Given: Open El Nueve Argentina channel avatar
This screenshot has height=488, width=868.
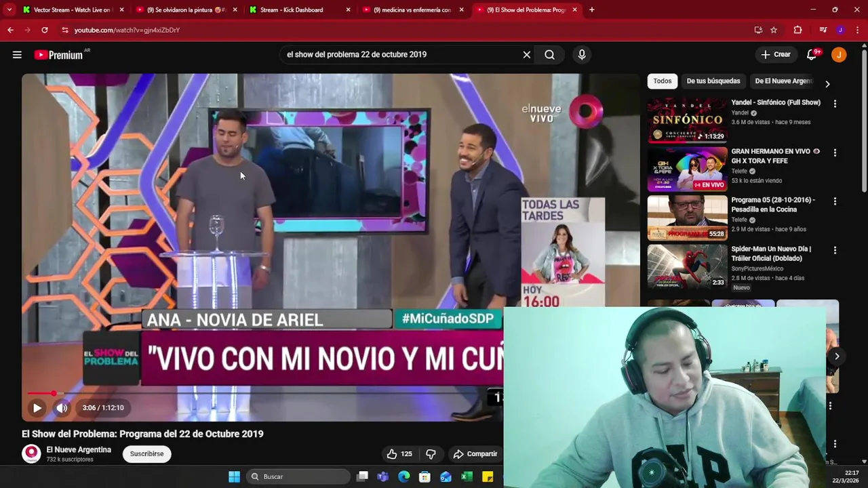Looking at the screenshot, I should (x=31, y=454).
